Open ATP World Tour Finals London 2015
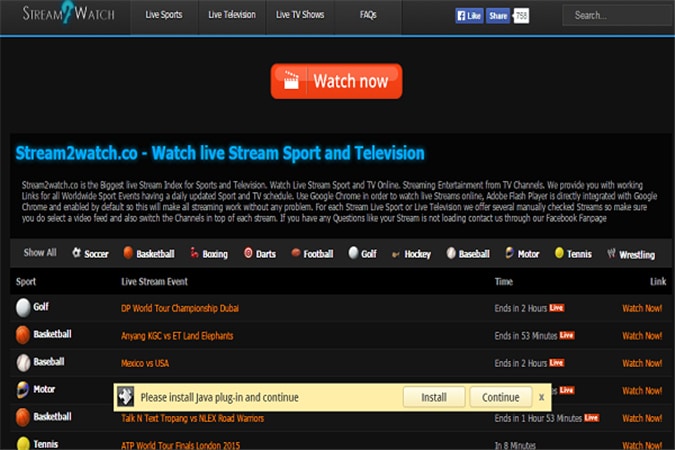Viewport: 675px width, 450px height. pyautogui.click(x=180, y=445)
